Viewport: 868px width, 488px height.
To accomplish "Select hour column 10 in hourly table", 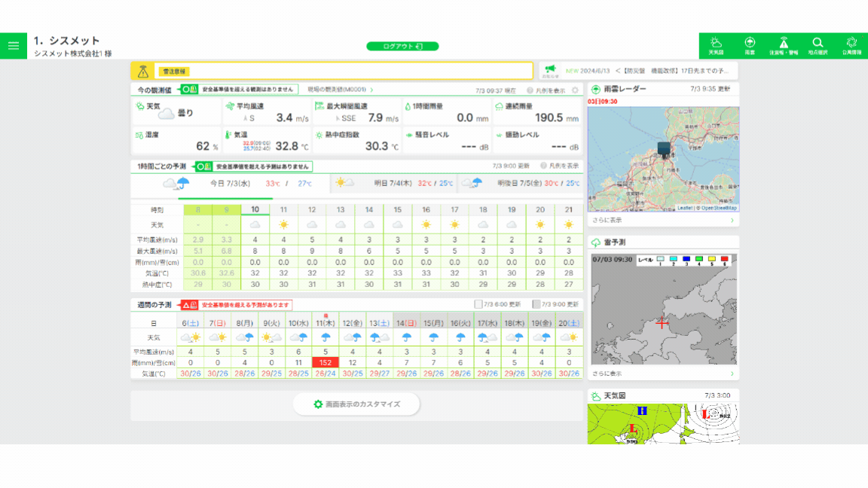I will 255,209.
